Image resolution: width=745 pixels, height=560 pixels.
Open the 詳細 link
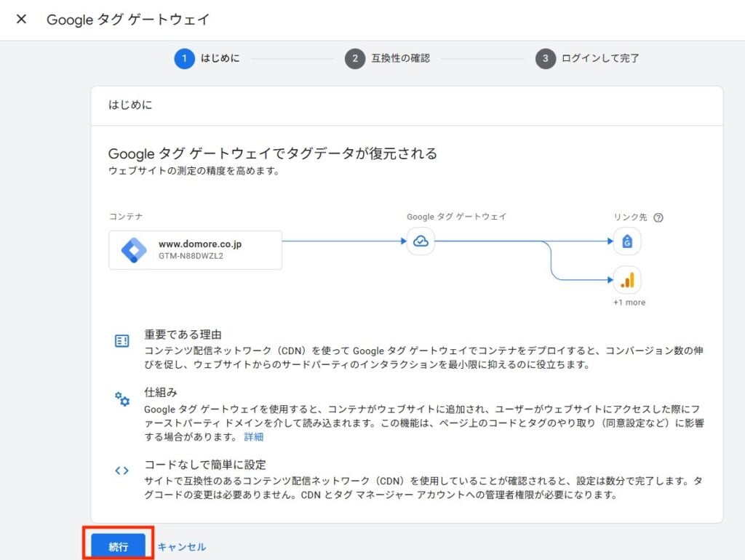[254, 437]
